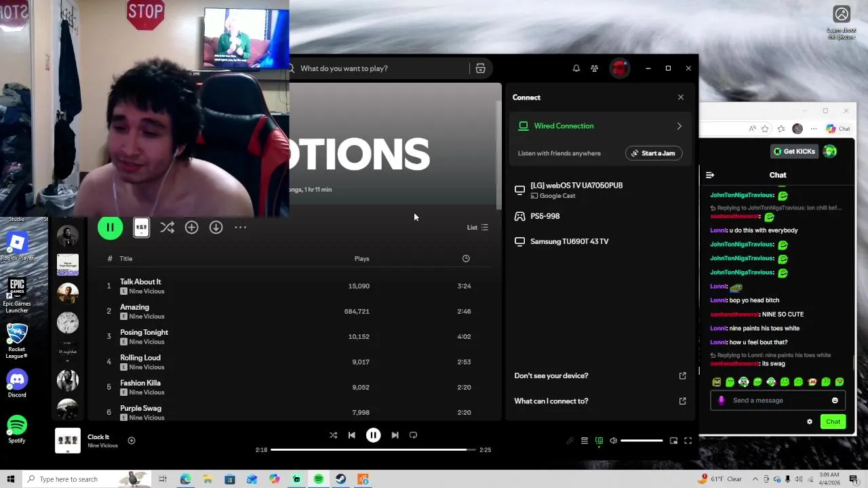Open the Spotify profile avatar menu
The height and width of the screenshot is (488, 868).
[x=619, y=68]
